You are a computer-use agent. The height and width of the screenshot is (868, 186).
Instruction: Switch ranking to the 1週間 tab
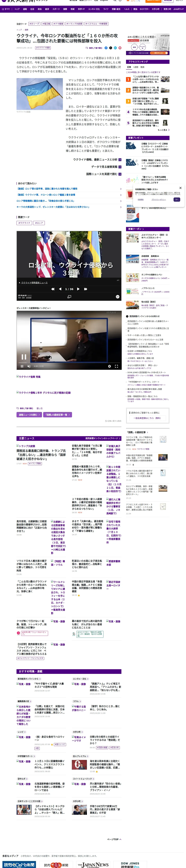tap(136, 67)
